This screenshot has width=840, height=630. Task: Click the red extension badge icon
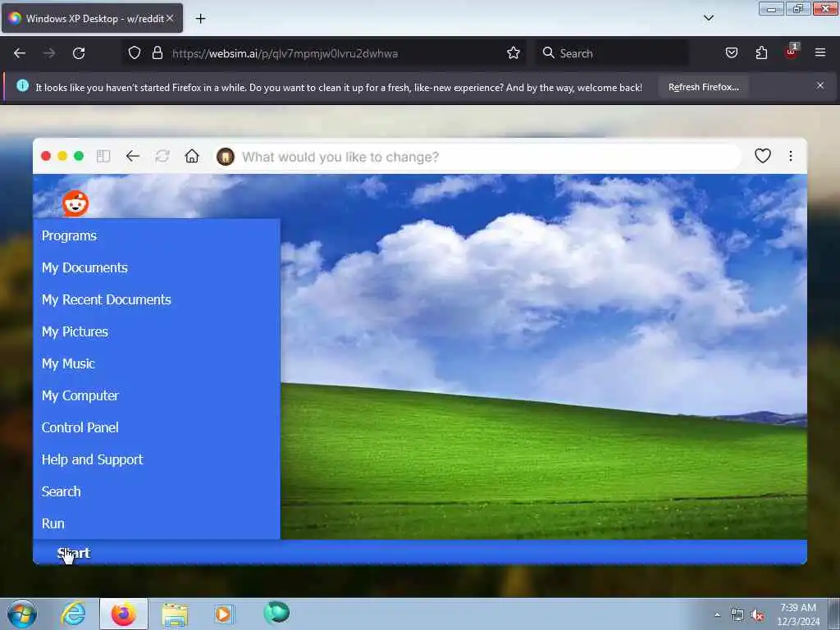click(x=792, y=52)
